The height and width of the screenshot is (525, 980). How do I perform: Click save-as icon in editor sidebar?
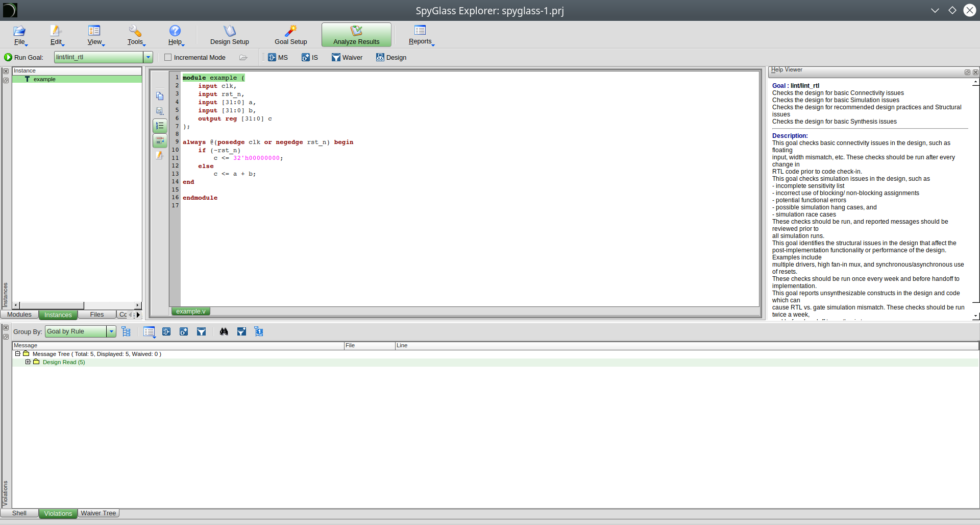(x=160, y=111)
